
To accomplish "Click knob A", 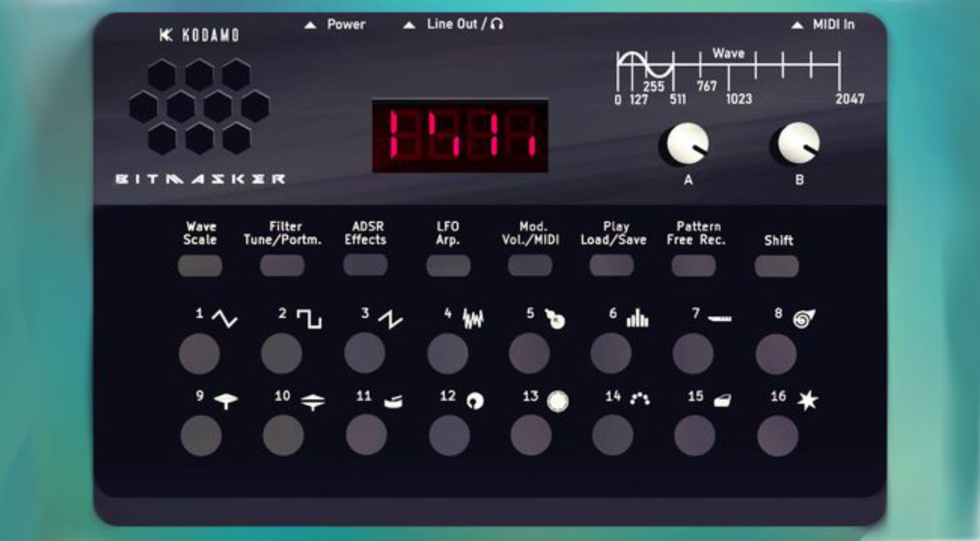I will click(x=687, y=144).
